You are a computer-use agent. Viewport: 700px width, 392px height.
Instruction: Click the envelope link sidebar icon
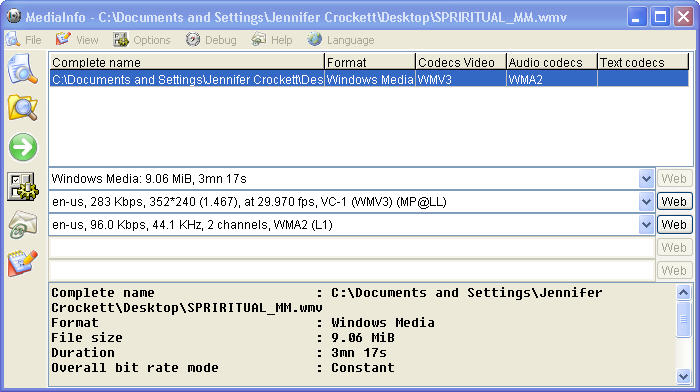tap(22, 225)
